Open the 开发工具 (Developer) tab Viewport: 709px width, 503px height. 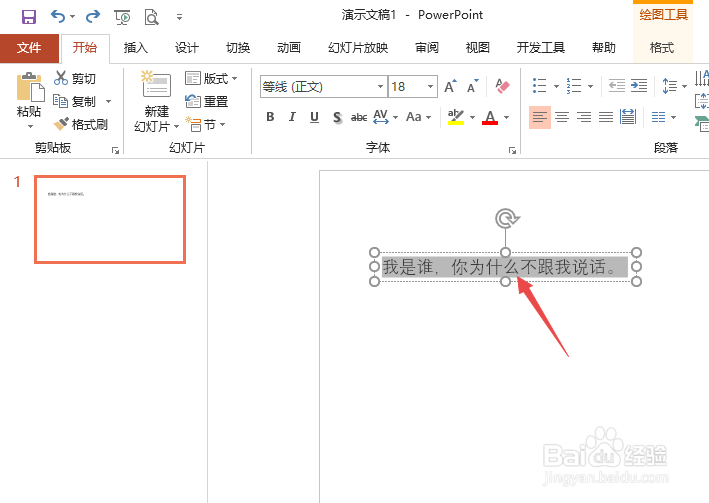point(541,48)
